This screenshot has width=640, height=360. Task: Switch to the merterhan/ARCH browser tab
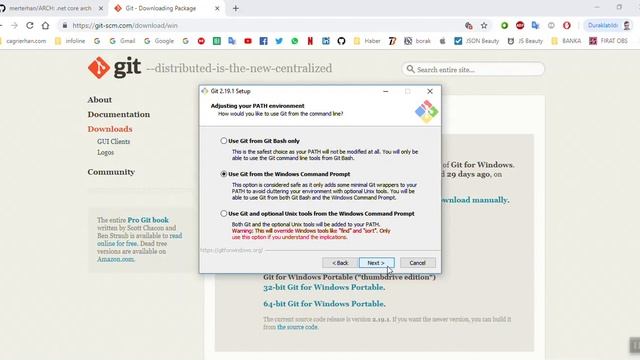click(50, 8)
